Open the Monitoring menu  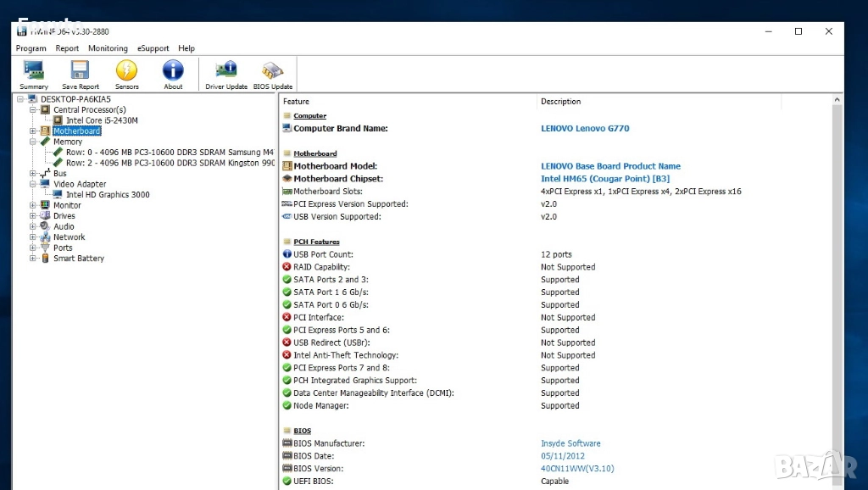(x=108, y=48)
